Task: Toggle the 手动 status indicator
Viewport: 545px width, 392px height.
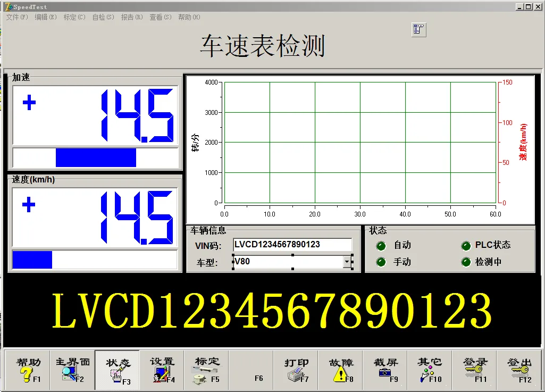Action: pos(381,262)
